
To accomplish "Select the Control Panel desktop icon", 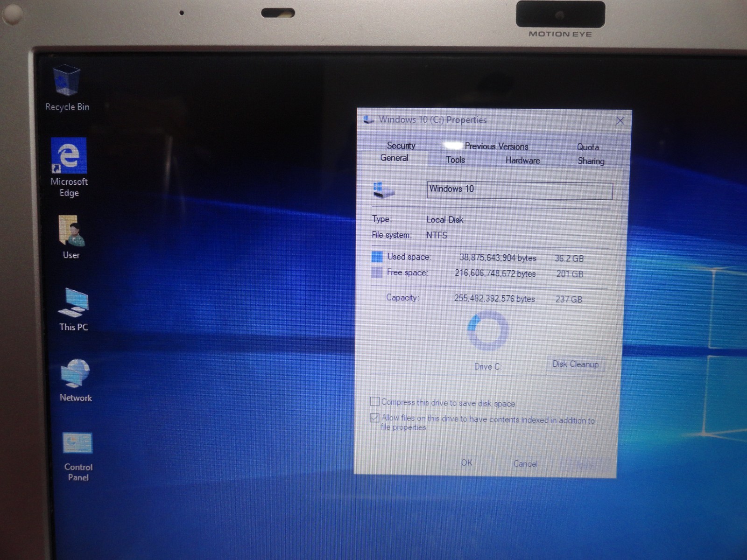I will click(x=78, y=457).
